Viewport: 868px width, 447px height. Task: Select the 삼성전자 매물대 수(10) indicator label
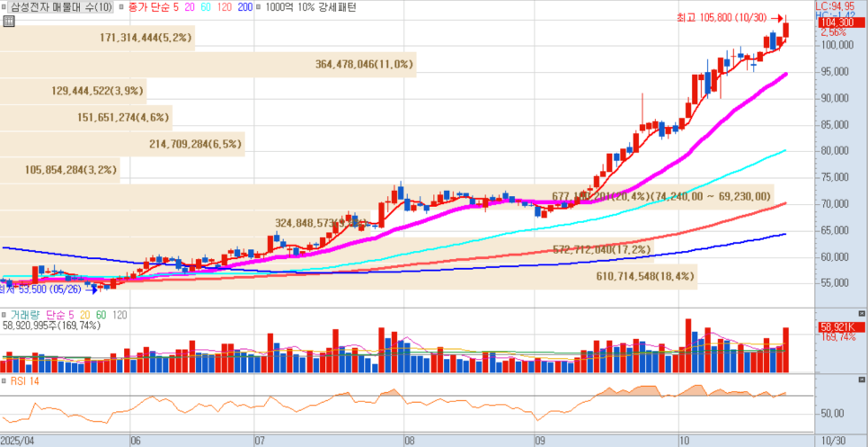coord(61,7)
